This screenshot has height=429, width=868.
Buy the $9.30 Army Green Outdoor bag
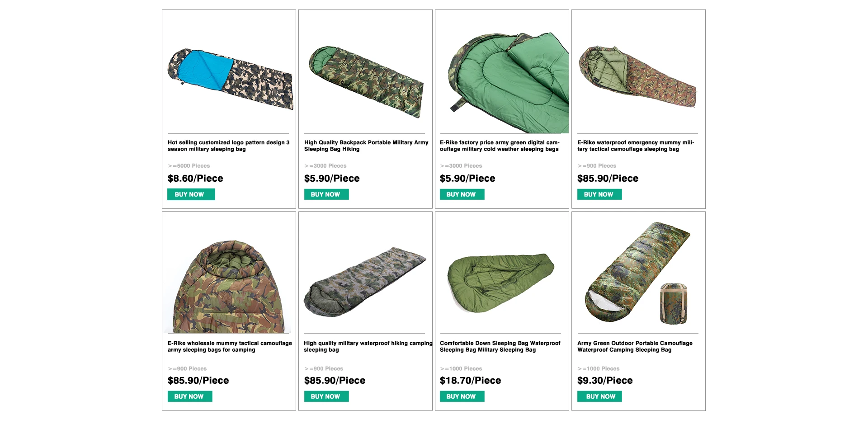599,396
